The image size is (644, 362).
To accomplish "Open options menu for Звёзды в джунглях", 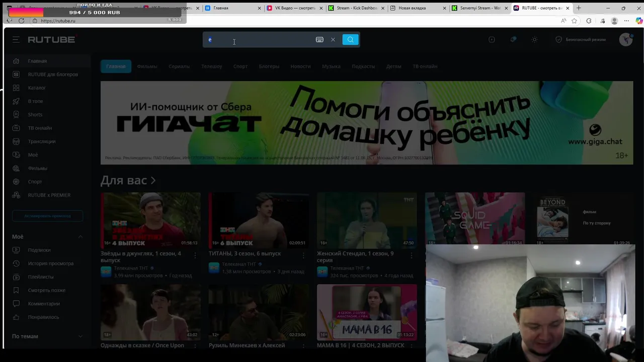I will 195,256.
